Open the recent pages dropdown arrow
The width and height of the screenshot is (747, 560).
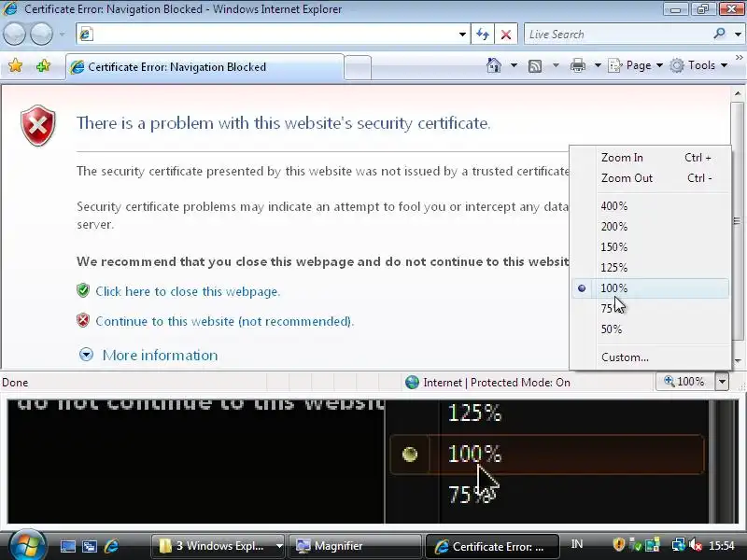[62, 35]
